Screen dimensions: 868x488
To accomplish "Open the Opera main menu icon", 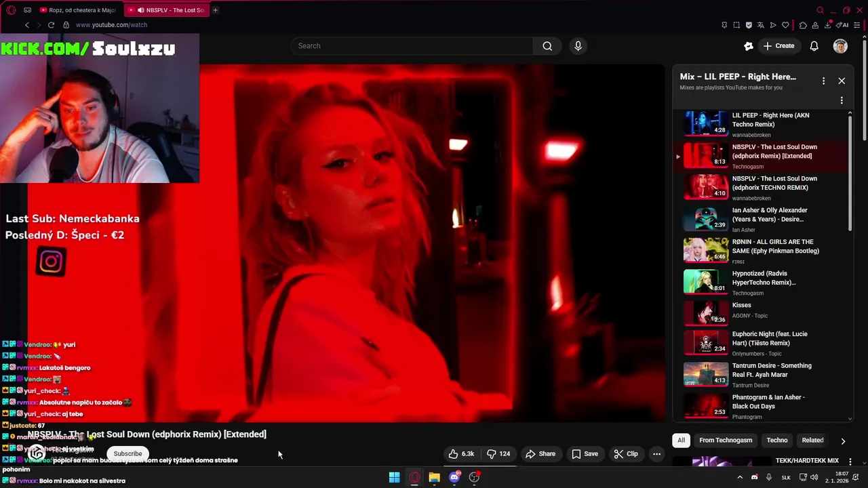I will pyautogui.click(x=11, y=10).
